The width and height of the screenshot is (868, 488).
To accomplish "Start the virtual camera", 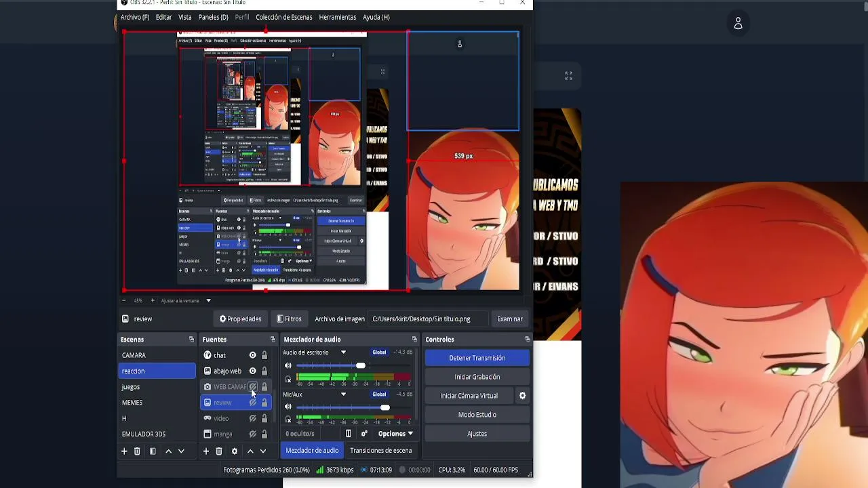I will tap(469, 396).
